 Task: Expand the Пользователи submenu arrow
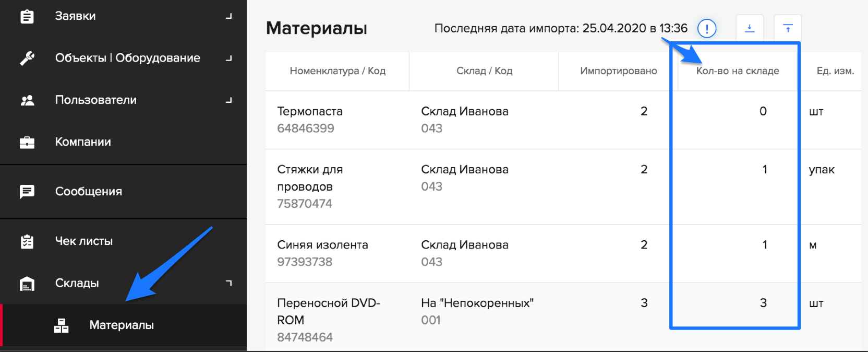[x=228, y=100]
